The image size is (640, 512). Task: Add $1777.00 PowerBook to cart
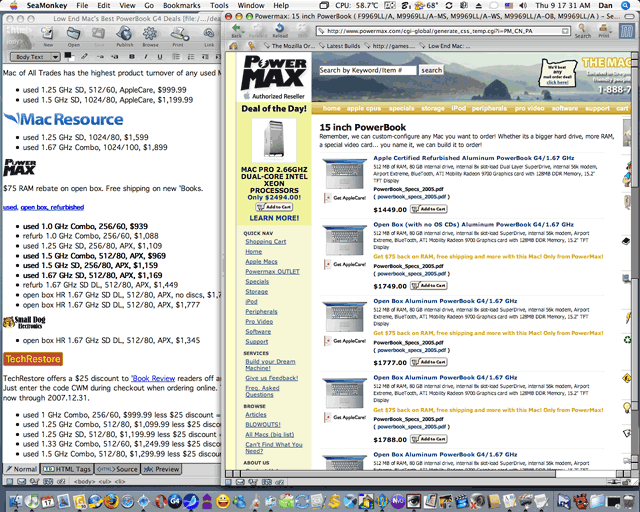[x=429, y=362]
